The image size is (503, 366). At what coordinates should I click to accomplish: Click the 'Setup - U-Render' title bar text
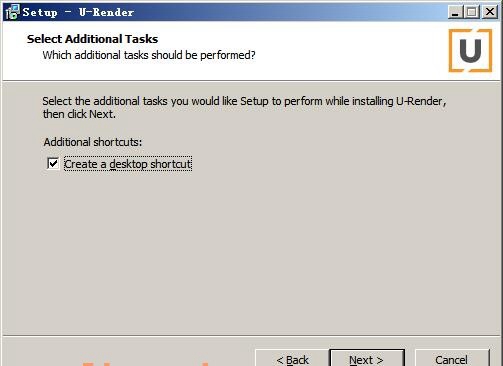(78, 12)
